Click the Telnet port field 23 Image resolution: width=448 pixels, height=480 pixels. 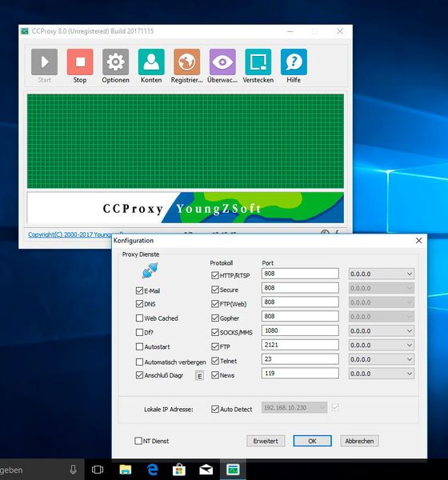(300, 358)
